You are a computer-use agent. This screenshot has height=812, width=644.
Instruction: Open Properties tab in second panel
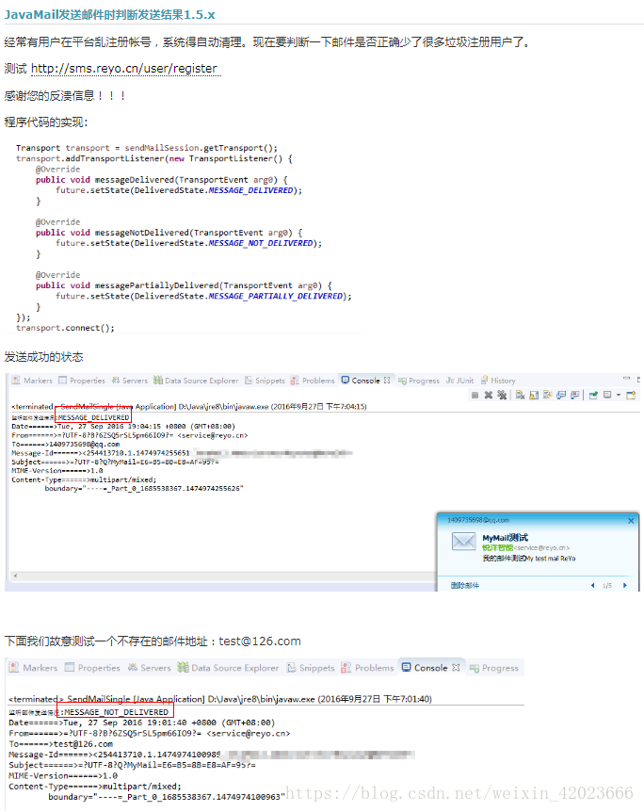click(92, 668)
